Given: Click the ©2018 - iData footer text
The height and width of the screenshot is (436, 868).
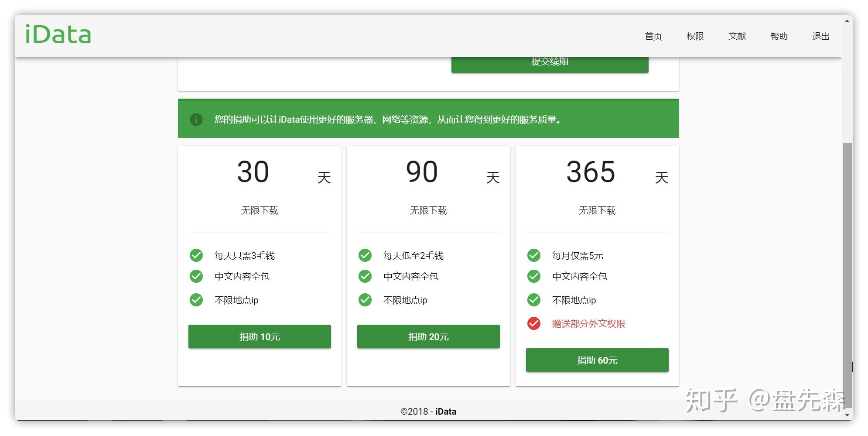Looking at the screenshot, I should click(428, 412).
